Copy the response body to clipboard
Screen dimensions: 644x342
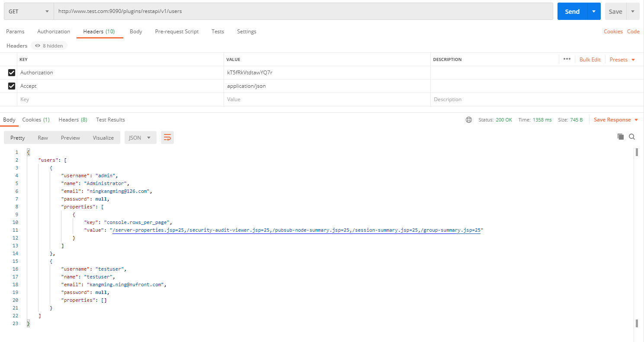click(621, 136)
